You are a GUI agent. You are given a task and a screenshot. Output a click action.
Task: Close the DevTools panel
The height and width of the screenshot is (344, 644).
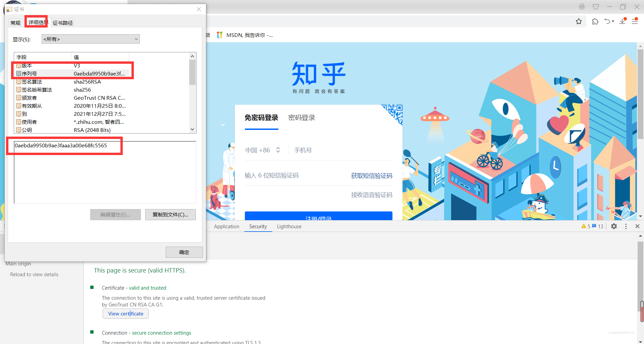tap(637, 226)
